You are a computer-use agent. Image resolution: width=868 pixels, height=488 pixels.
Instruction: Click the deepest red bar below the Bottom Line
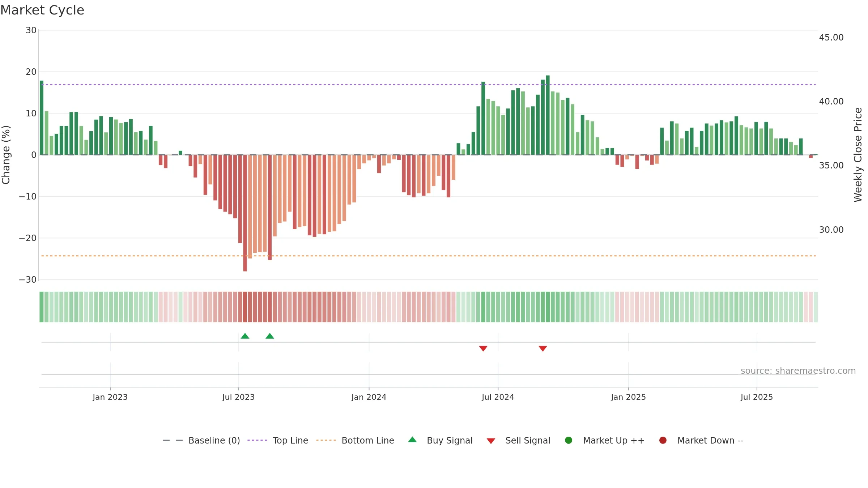point(245,213)
